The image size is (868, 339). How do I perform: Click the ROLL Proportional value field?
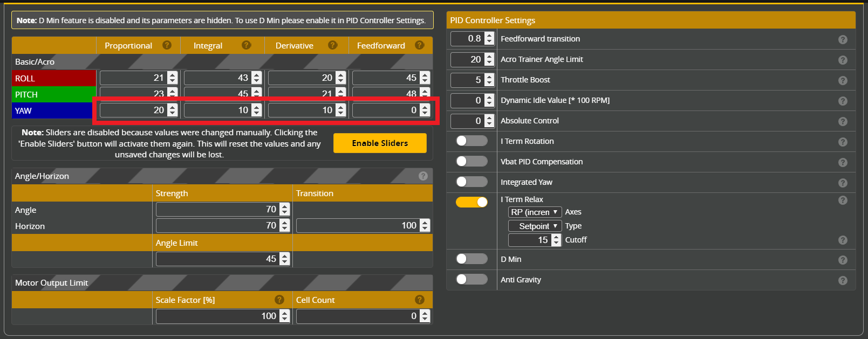pyautogui.click(x=133, y=78)
